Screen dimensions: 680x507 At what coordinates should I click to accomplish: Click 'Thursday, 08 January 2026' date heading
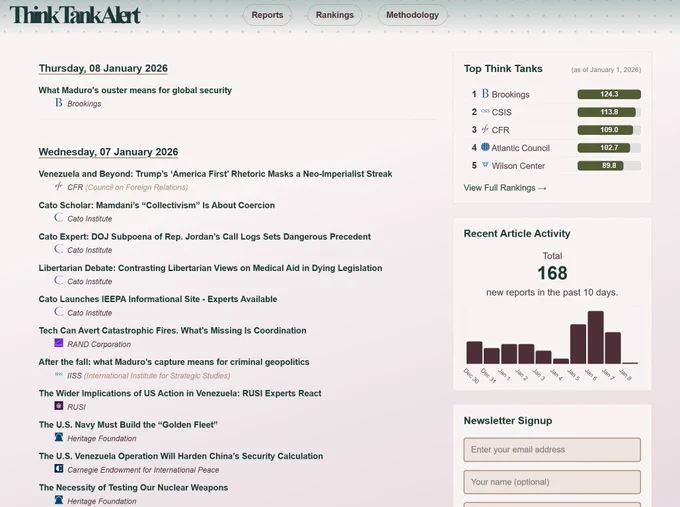103,69
